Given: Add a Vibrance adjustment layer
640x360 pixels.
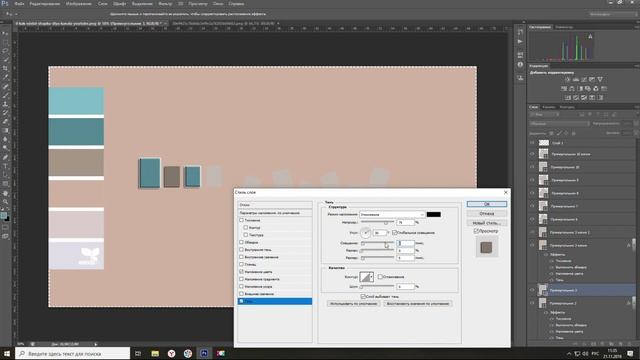Looking at the screenshot, I should [600, 80].
